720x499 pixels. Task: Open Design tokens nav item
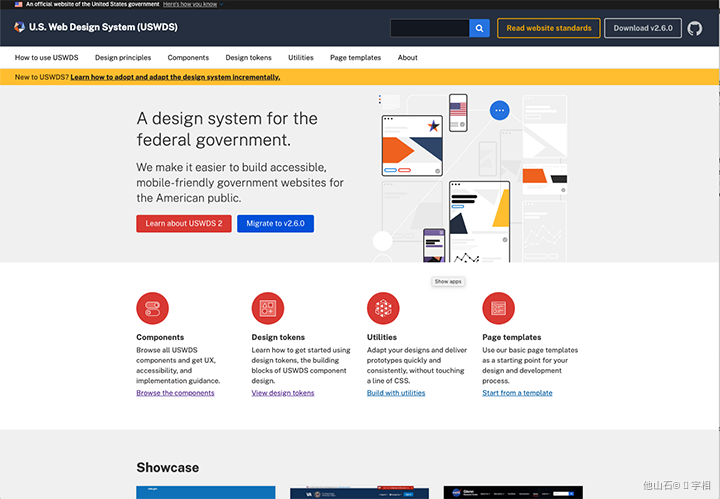(248, 57)
